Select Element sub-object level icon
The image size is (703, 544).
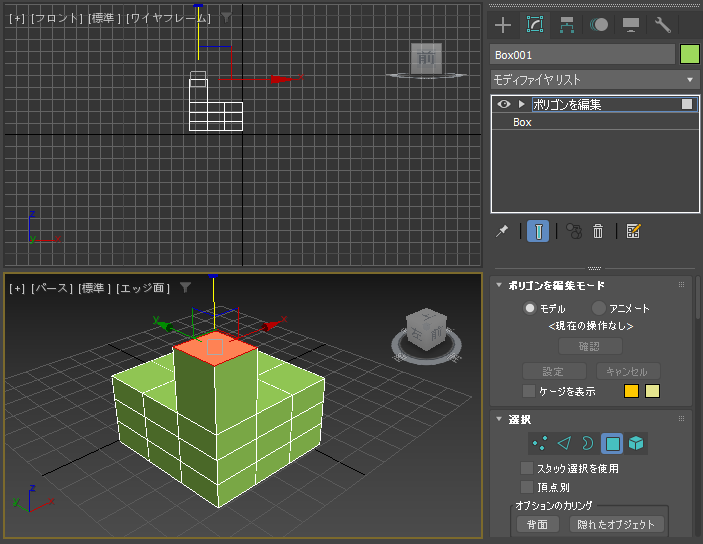[x=636, y=444]
